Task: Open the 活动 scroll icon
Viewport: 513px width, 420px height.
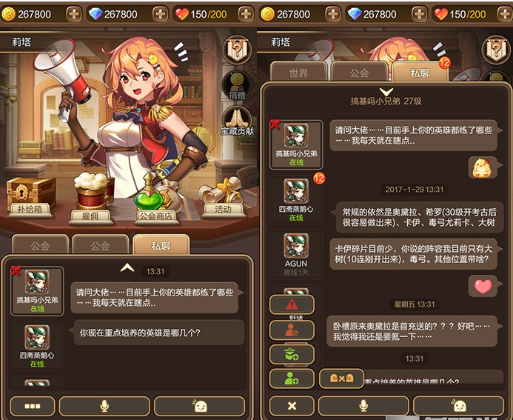Action: (223, 198)
